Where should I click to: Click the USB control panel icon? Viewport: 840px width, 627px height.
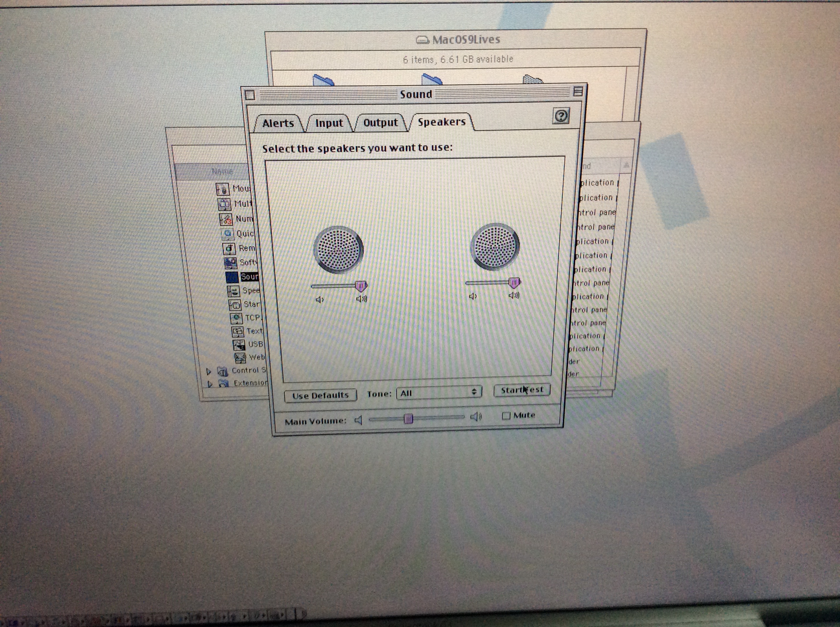pos(239,345)
